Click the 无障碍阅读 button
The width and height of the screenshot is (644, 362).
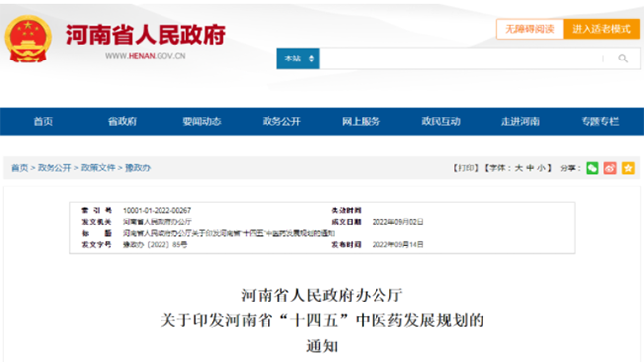(529, 29)
